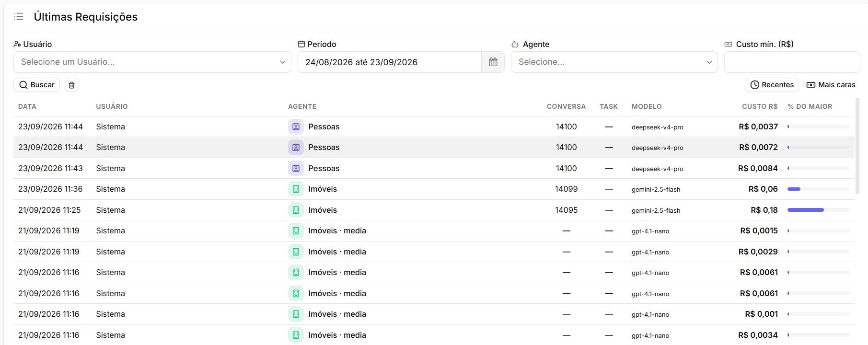The image size is (868, 345).
Task: Click conversa number 14099
Action: pos(567,189)
